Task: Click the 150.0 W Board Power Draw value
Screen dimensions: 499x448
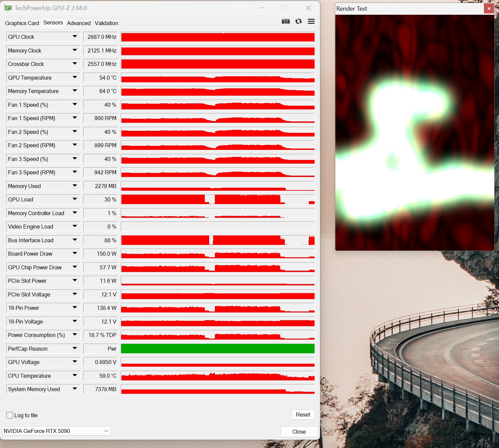Action: coord(101,254)
